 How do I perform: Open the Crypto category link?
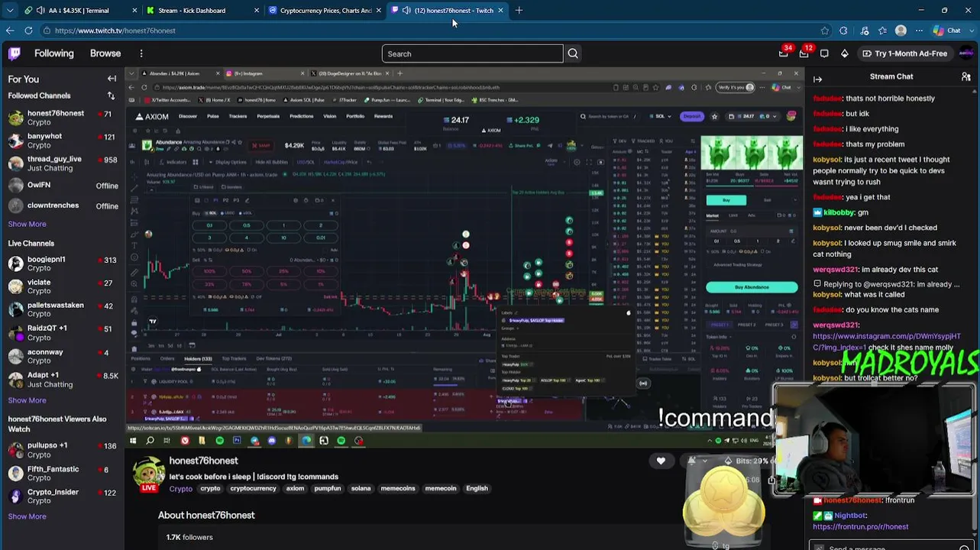(x=181, y=489)
